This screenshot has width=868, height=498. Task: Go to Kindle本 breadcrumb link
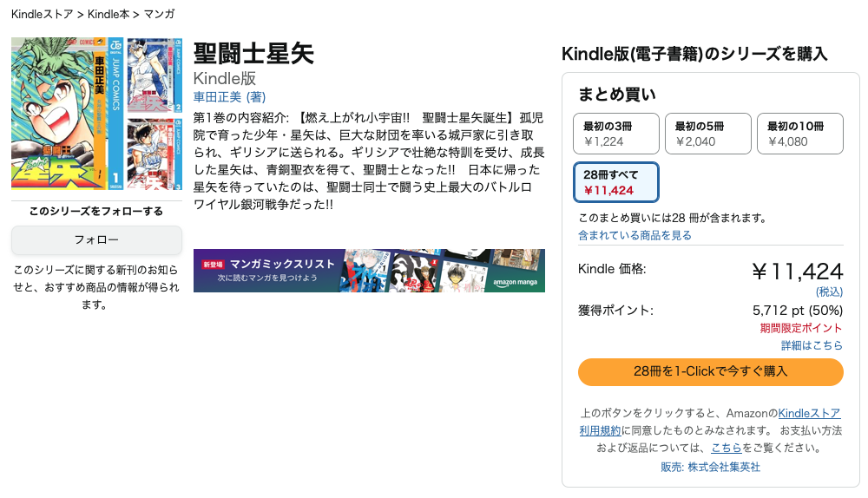coord(108,14)
